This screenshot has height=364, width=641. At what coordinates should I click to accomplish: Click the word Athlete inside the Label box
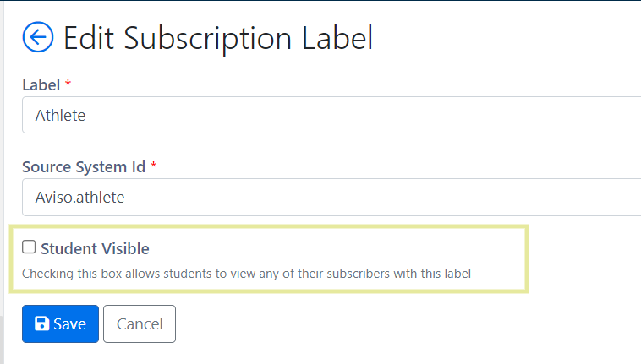point(60,116)
